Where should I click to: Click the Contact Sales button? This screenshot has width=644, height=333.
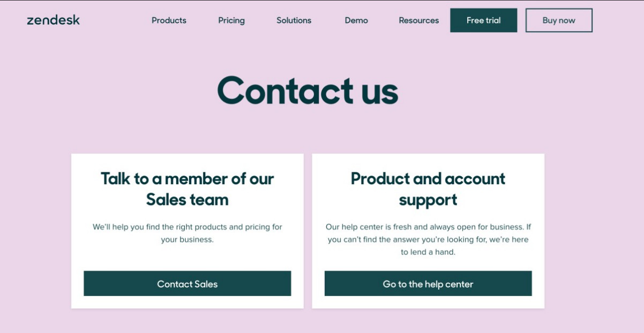pyautogui.click(x=188, y=284)
